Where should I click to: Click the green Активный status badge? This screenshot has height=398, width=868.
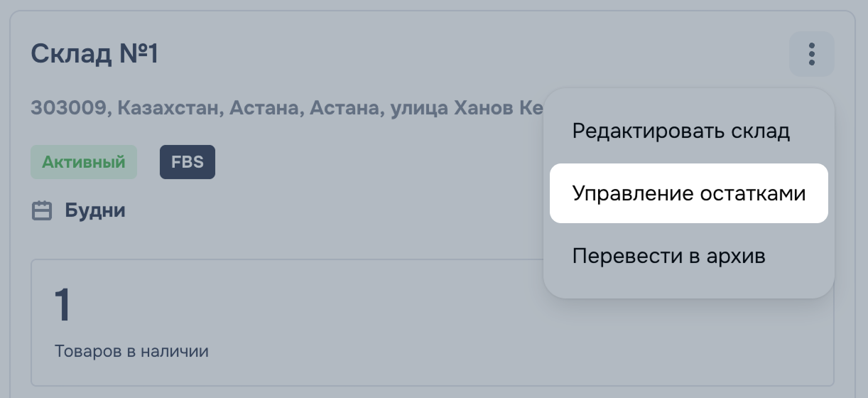pos(84,162)
